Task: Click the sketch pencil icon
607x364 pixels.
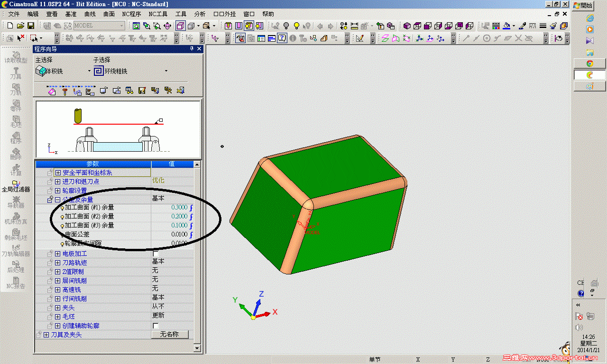Action: pos(360,38)
